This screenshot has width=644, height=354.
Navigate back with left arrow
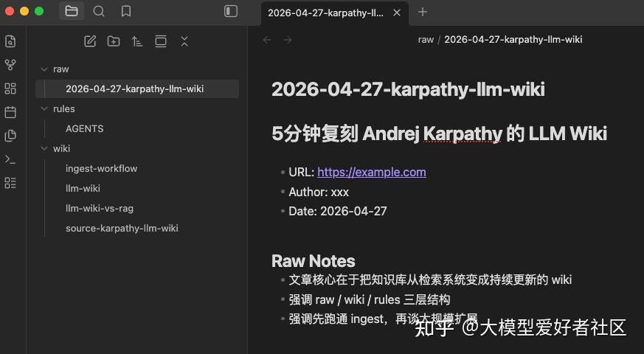click(x=267, y=40)
